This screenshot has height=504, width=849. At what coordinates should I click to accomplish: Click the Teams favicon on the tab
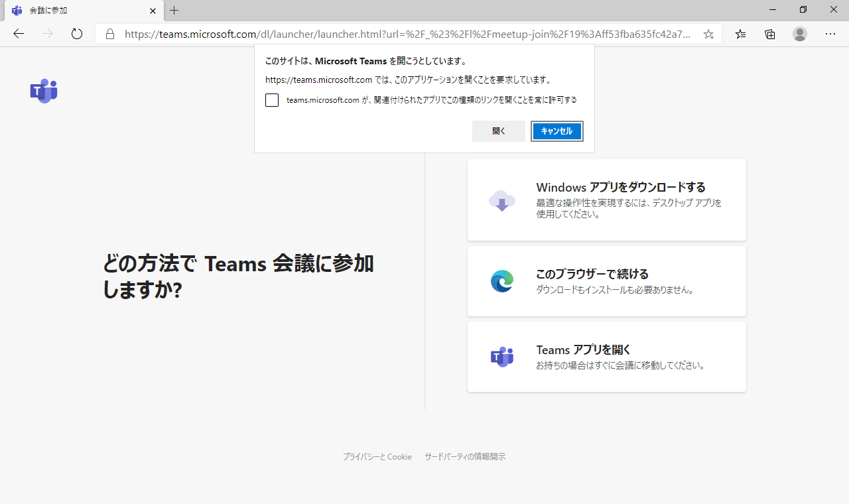[17, 11]
